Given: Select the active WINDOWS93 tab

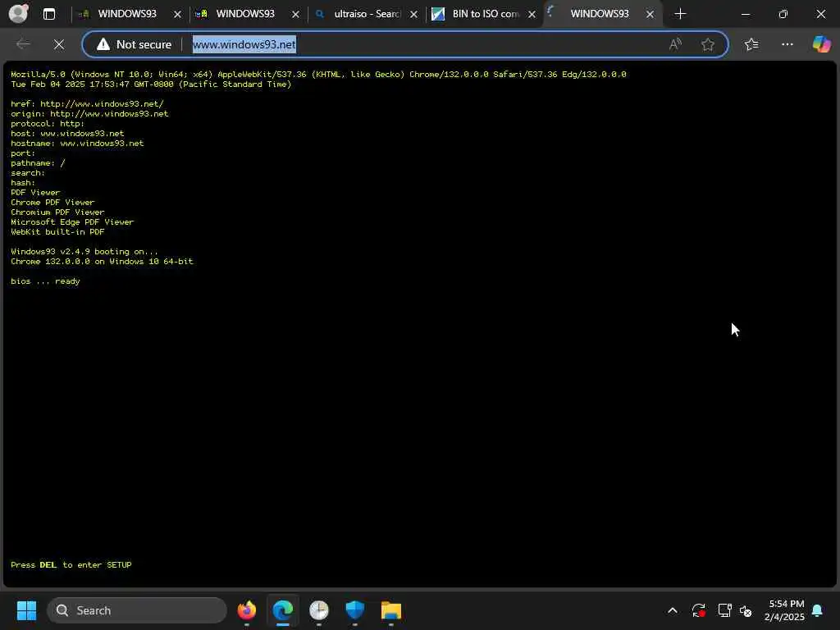Looking at the screenshot, I should 599,14.
